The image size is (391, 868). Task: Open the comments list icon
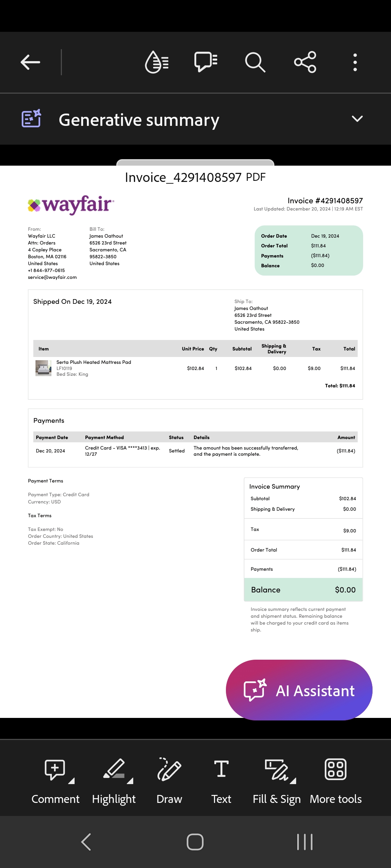pos(206,62)
